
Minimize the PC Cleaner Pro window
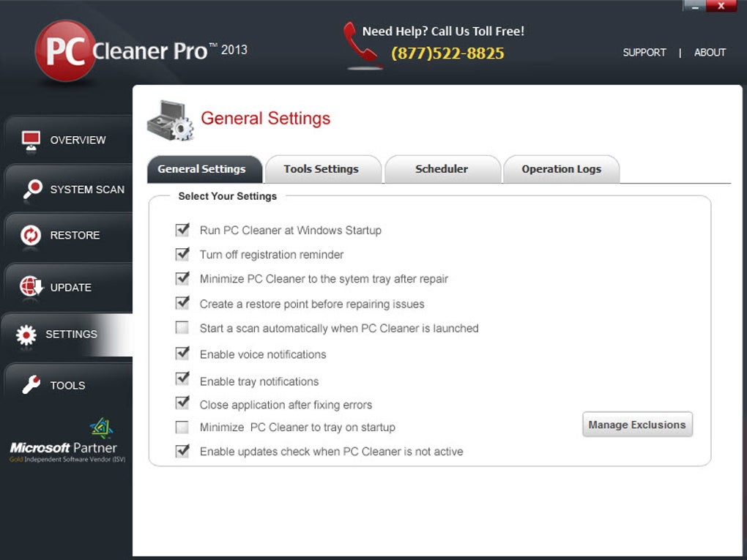click(x=694, y=6)
